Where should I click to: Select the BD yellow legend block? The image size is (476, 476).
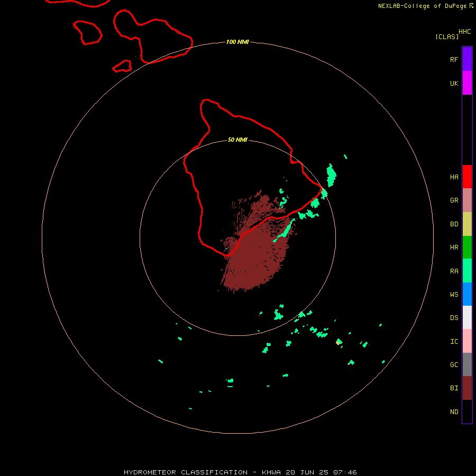click(x=467, y=224)
